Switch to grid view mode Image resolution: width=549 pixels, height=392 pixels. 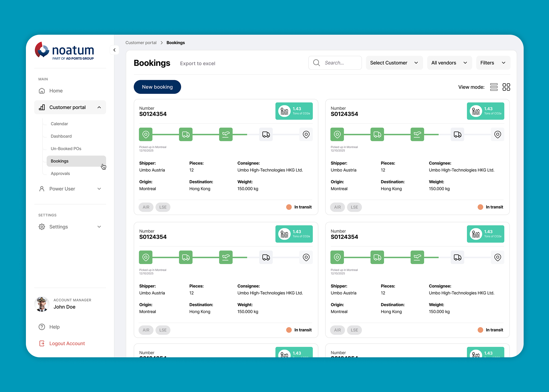[506, 87]
